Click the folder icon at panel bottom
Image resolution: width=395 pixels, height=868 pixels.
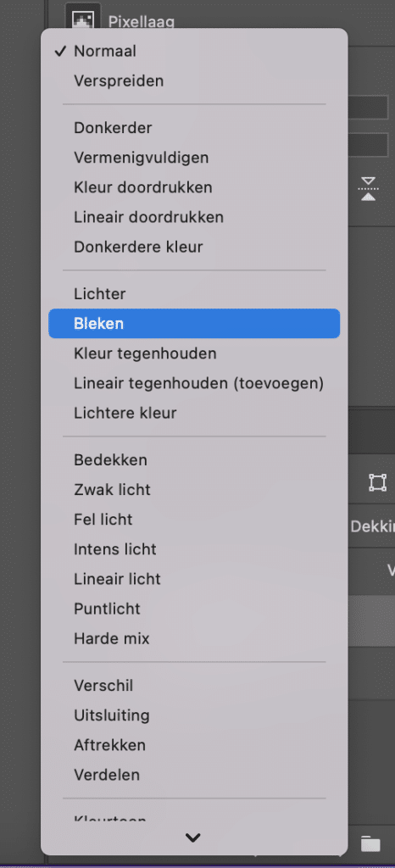[x=370, y=843]
